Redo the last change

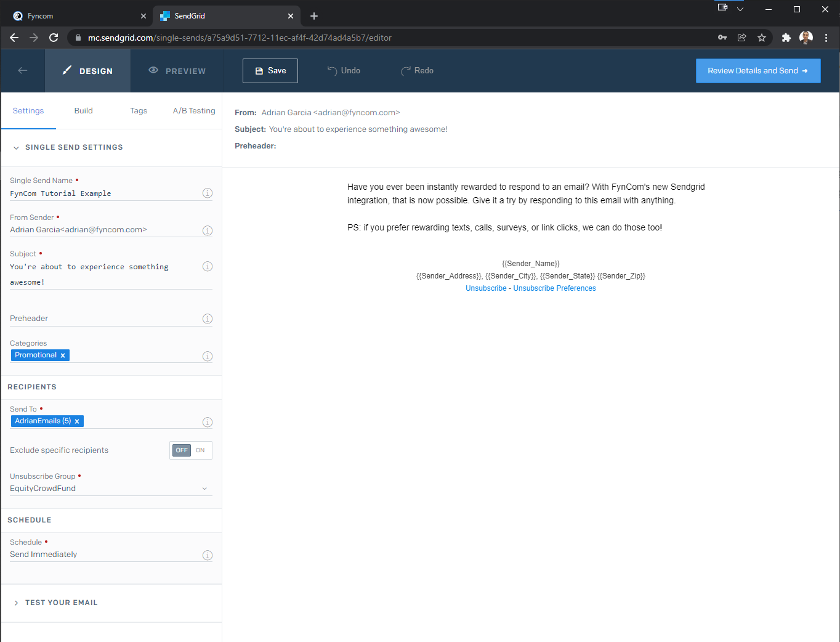tap(417, 71)
